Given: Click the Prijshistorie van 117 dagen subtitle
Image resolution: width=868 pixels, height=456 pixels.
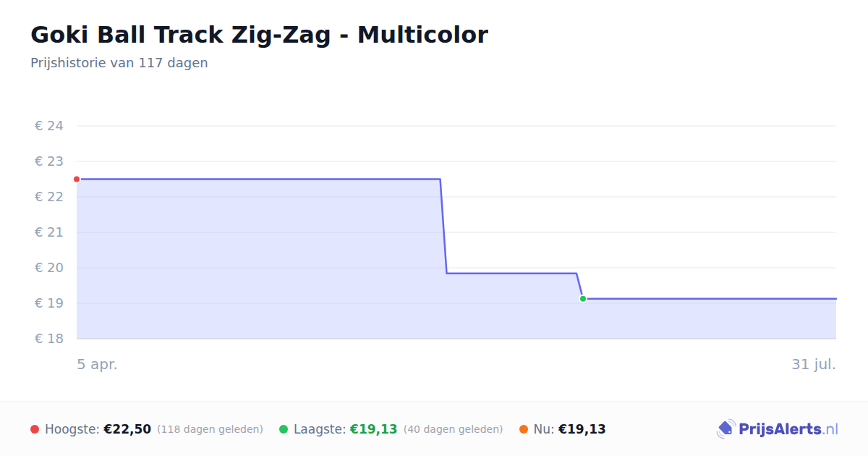Looking at the screenshot, I should click(119, 63).
